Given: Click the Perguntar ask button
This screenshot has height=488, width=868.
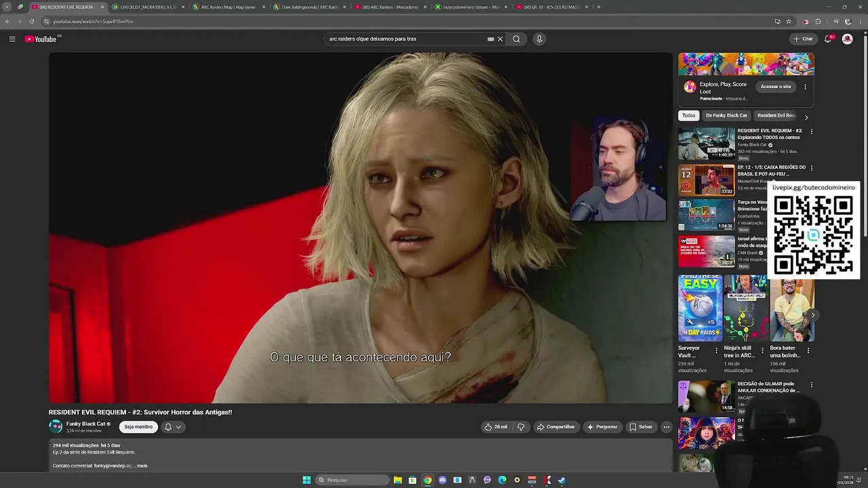Looking at the screenshot, I should [602, 427].
